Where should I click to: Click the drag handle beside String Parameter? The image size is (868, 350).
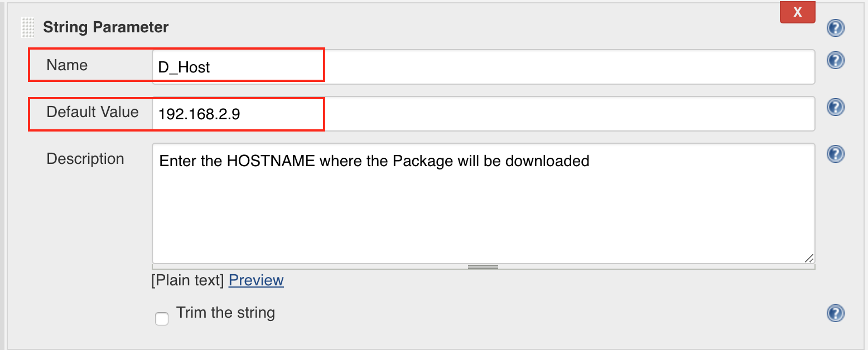[27, 27]
